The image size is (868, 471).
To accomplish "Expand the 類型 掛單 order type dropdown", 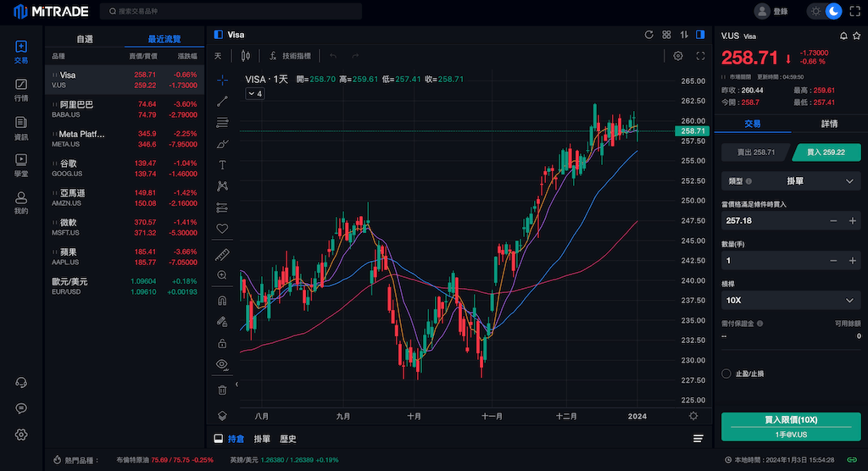I will (x=790, y=181).
